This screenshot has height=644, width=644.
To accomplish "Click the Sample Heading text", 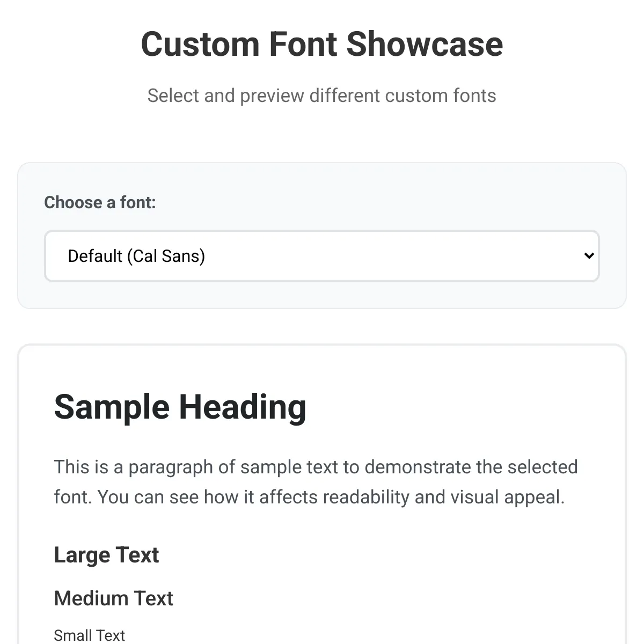I will 180,407.
